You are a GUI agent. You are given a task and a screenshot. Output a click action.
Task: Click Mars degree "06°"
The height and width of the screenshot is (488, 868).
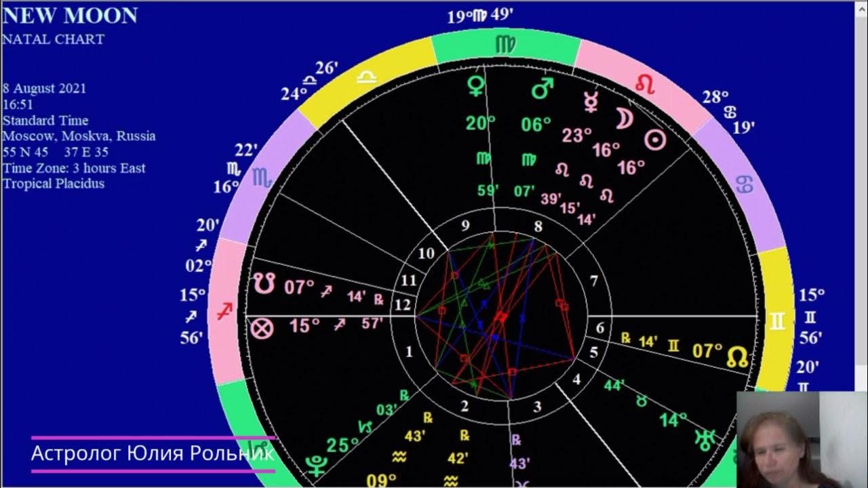[x=536, y=125]
